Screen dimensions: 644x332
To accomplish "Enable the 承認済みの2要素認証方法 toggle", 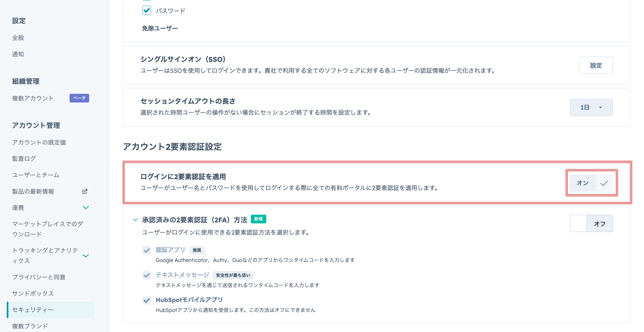I will point(591,224).
